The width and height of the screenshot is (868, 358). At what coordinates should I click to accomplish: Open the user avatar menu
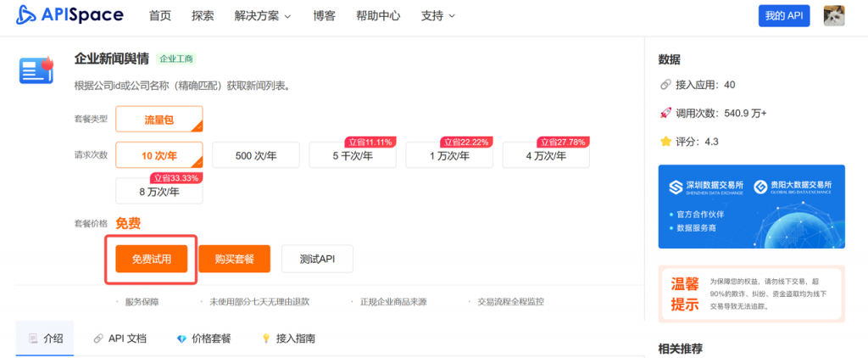click(834, 16)
